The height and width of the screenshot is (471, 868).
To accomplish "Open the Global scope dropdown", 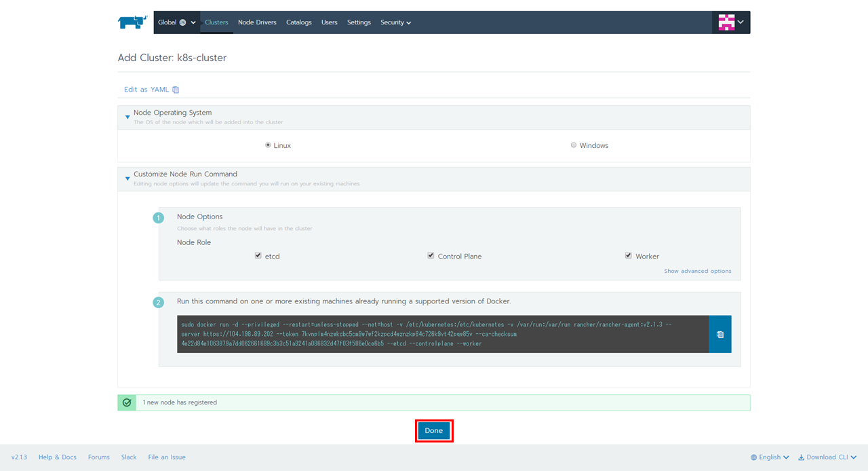I will tap(176, 22).
